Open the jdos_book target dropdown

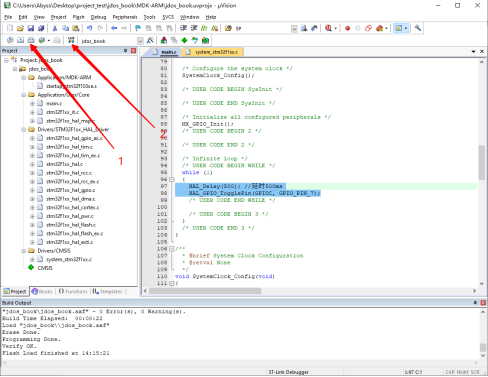(140, 41)
